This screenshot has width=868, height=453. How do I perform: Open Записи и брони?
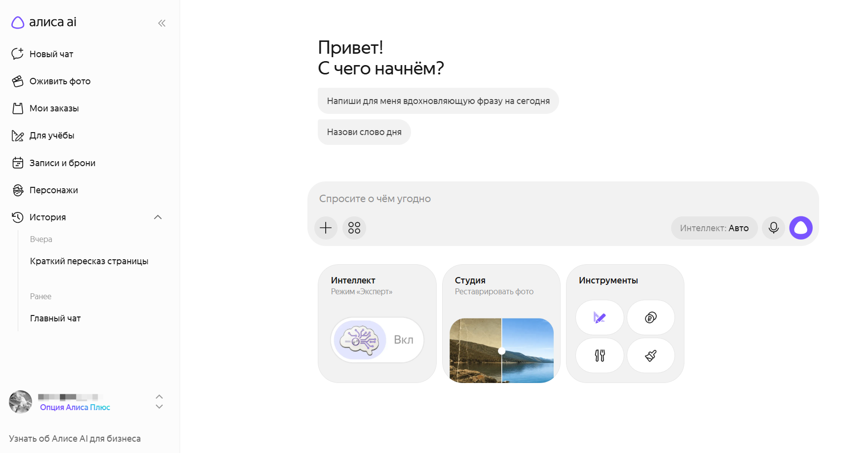(x=62, y=163)
